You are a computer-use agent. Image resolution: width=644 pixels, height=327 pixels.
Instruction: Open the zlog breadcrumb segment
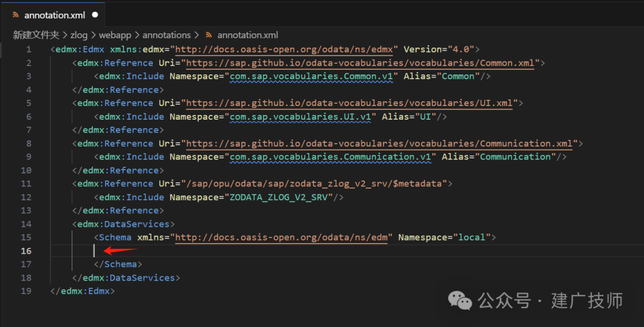pos(79,35)
